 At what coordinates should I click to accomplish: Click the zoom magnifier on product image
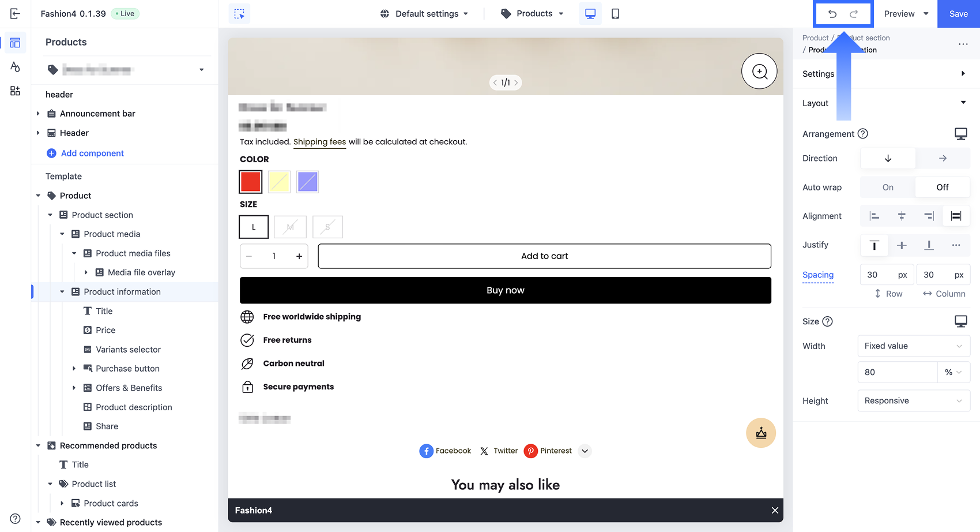tap(759, 71)
